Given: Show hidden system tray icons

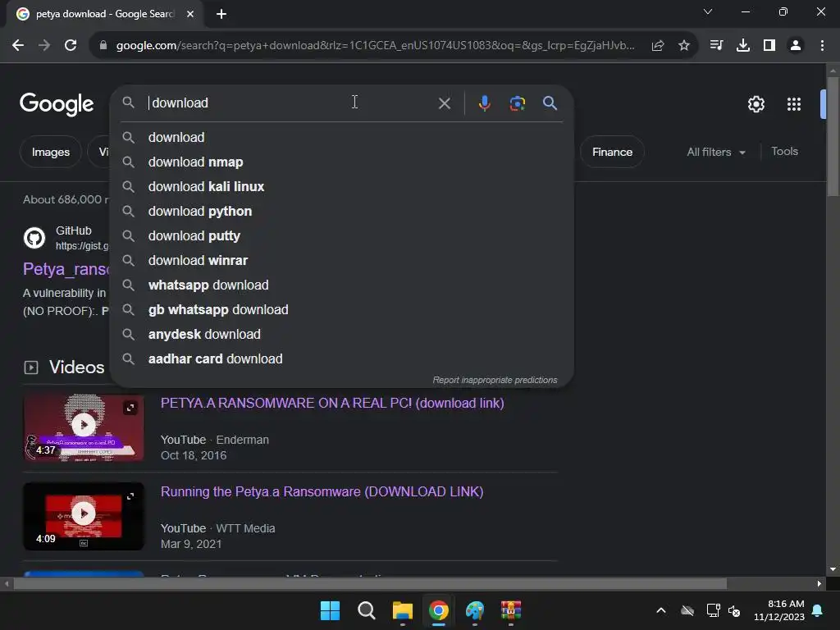Looking at the screenshot, I should (x=661, y=610).
